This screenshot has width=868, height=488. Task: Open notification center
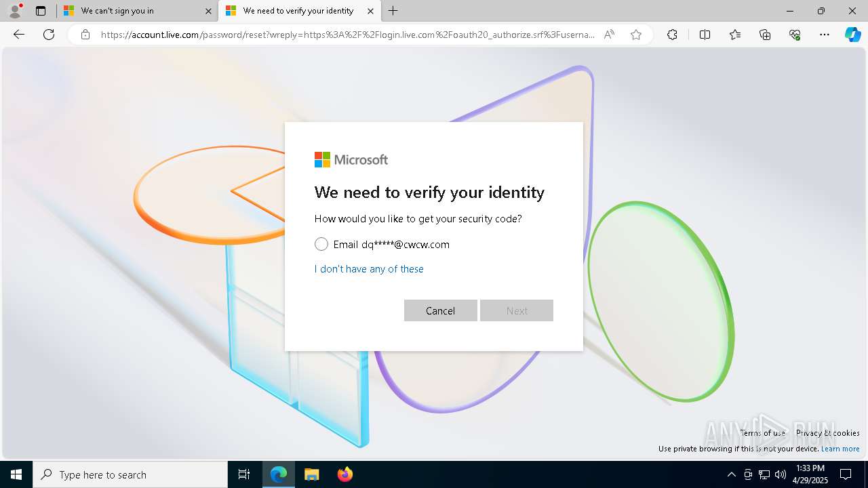click(x=846, y=474)
